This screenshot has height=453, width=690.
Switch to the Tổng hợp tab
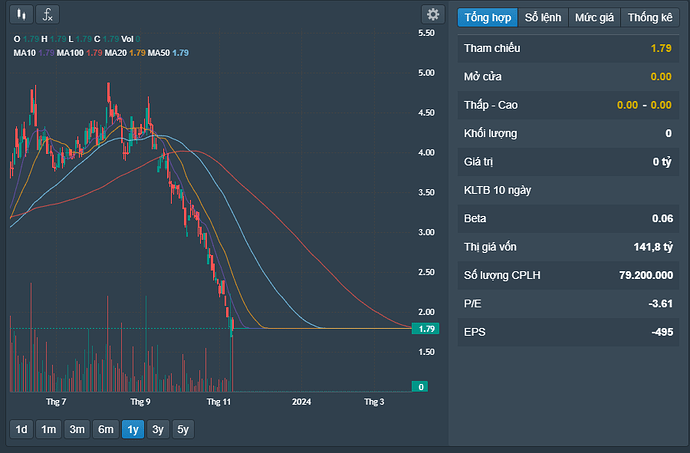[487, 17]
